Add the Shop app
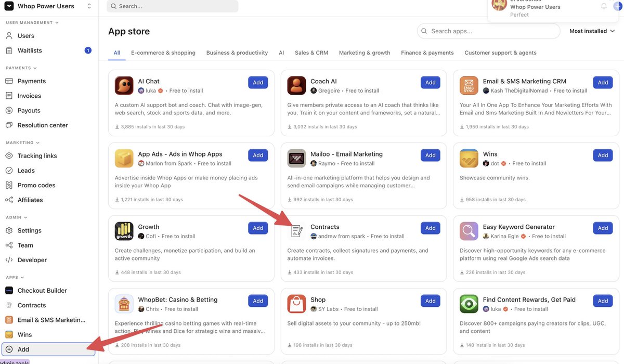The image size is (624, 364). (431, 301)
